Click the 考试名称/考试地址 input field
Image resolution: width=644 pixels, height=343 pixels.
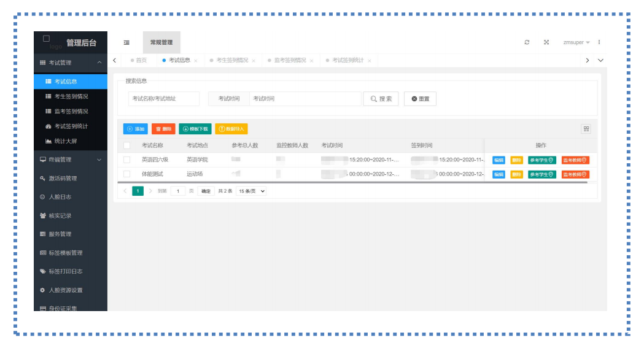click(x=164, y=99)
